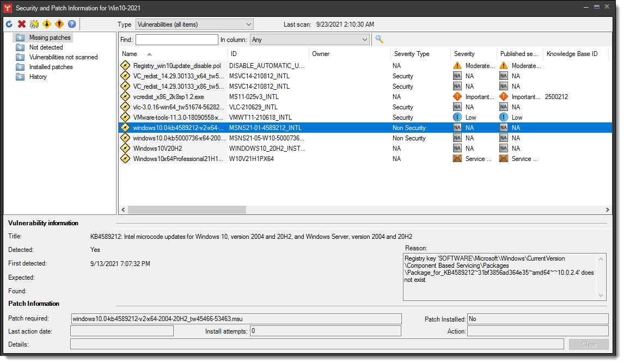Image resolution: width=624 pixels, height=364 pixels.
Task: Click the orange deploy patches icon
Action: [59, 24]
